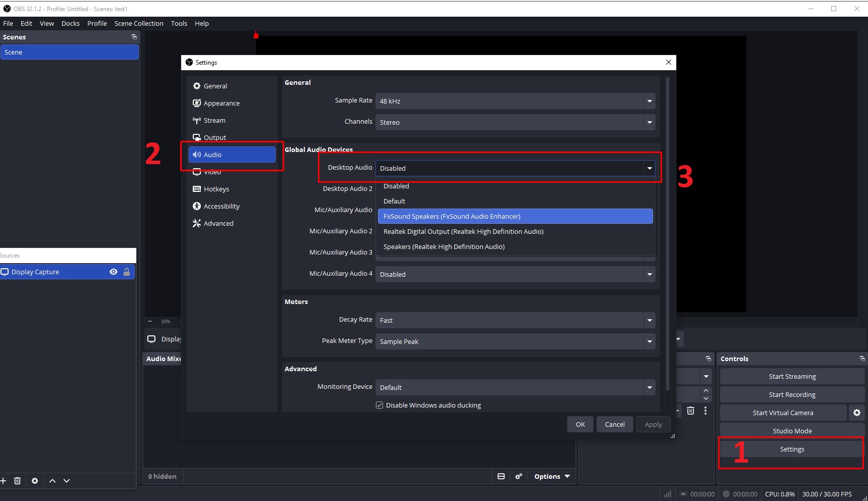Add a new source with plus icon

point(3,481)
